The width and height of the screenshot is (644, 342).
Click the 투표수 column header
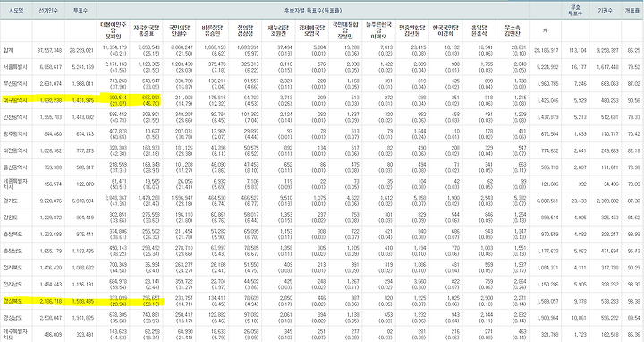(80, 11)
